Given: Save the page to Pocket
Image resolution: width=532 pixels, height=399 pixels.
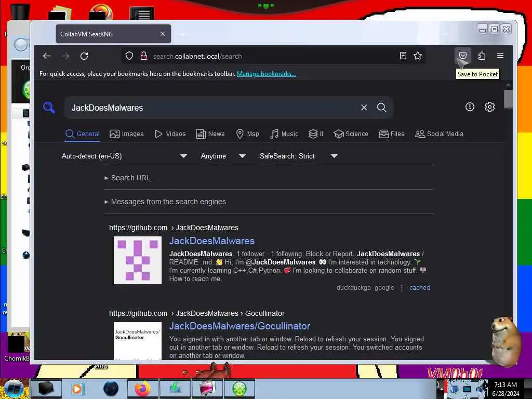Looking at the screenshot, I should coord(463,55).
